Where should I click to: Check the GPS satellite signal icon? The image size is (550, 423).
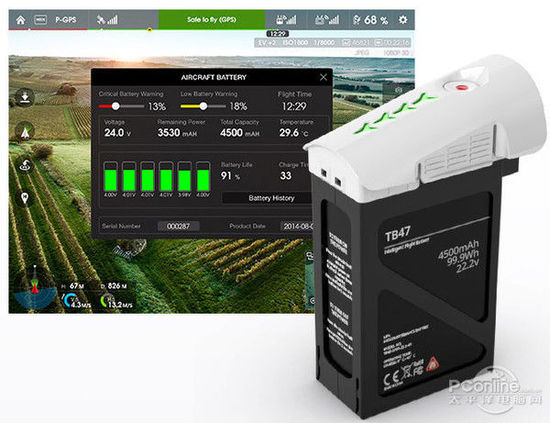[107, 20]
